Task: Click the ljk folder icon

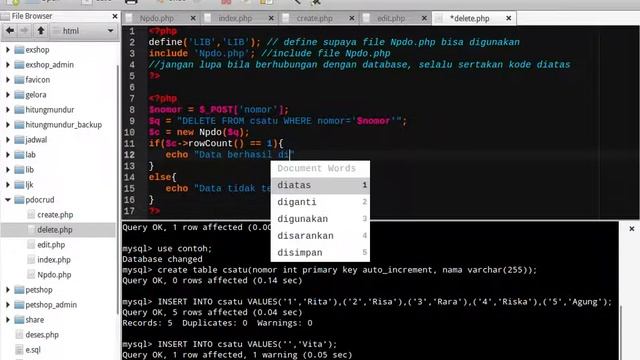Action: (19, 185)
